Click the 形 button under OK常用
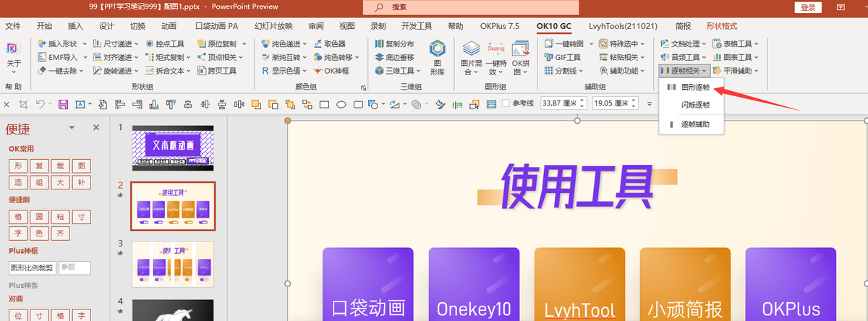Image resolution: width=868 pixels, height=321 pixels. pos(17,165)
